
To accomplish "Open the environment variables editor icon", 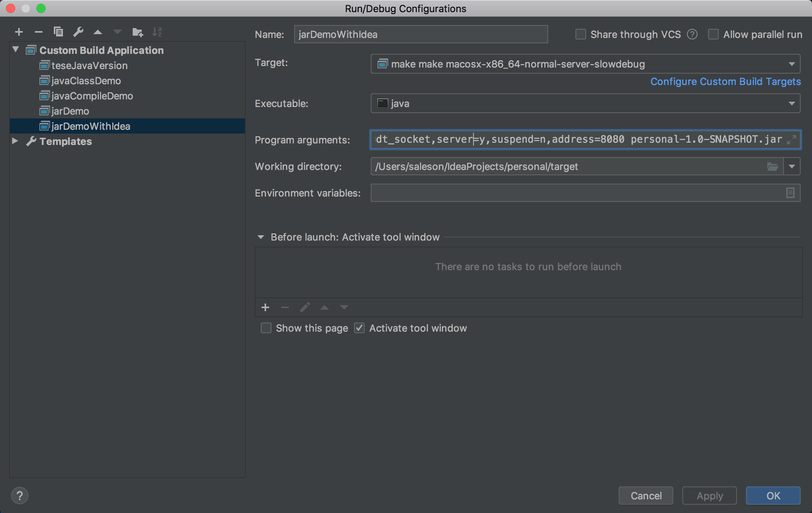I will click(790, 193).
